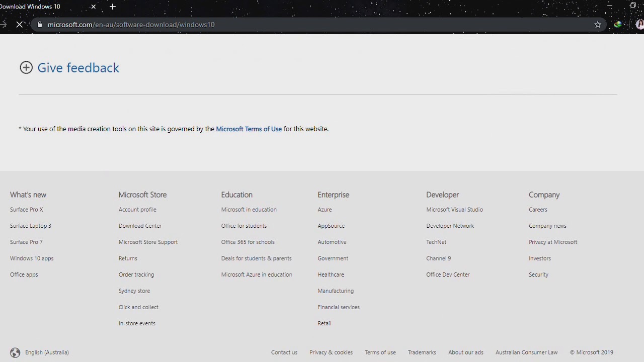Open the Give feedback text link
This screenshot has height=362, width=644.
(x=78, y=68)
